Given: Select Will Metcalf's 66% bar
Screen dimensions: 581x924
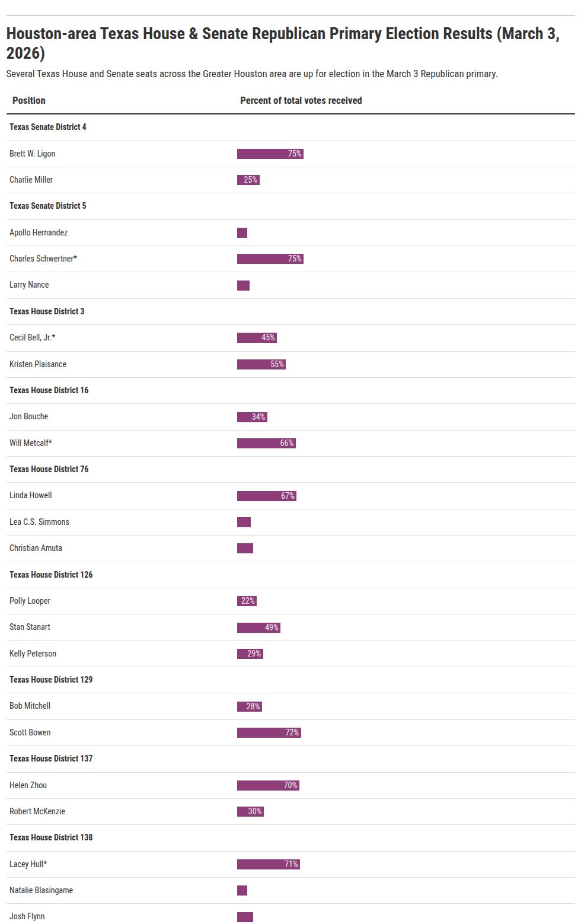Looking at the screenshot, I should (266, 444).
